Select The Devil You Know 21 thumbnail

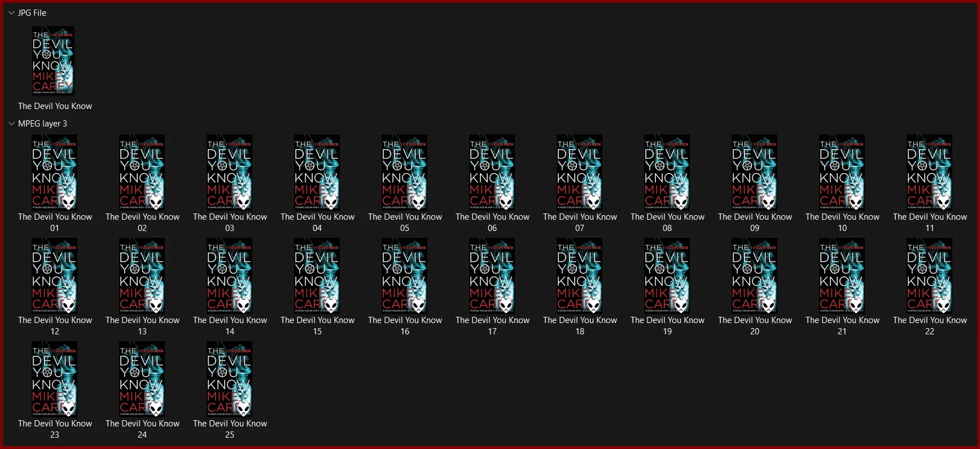(x=842, y=276)
